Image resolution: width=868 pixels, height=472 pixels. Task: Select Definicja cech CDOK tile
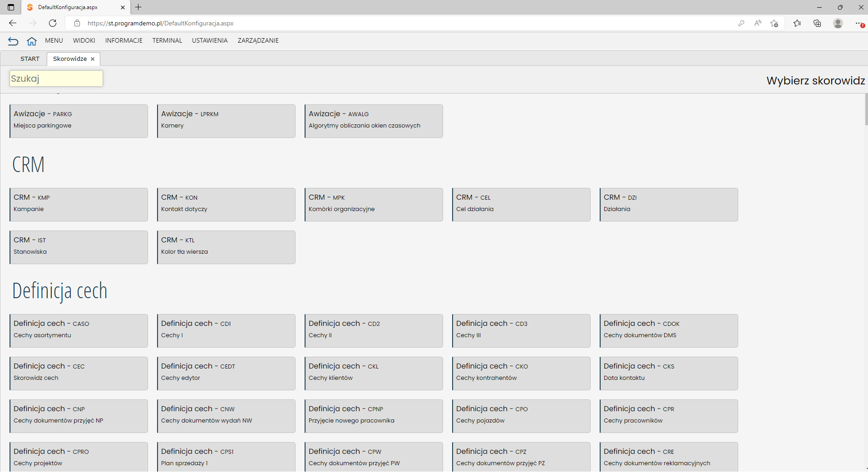[x=669, y=331]
